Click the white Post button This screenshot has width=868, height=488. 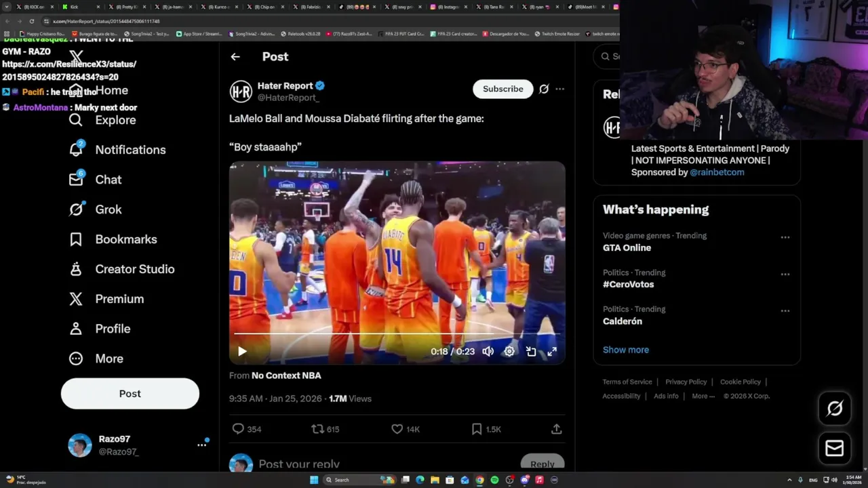pos(130,394)
